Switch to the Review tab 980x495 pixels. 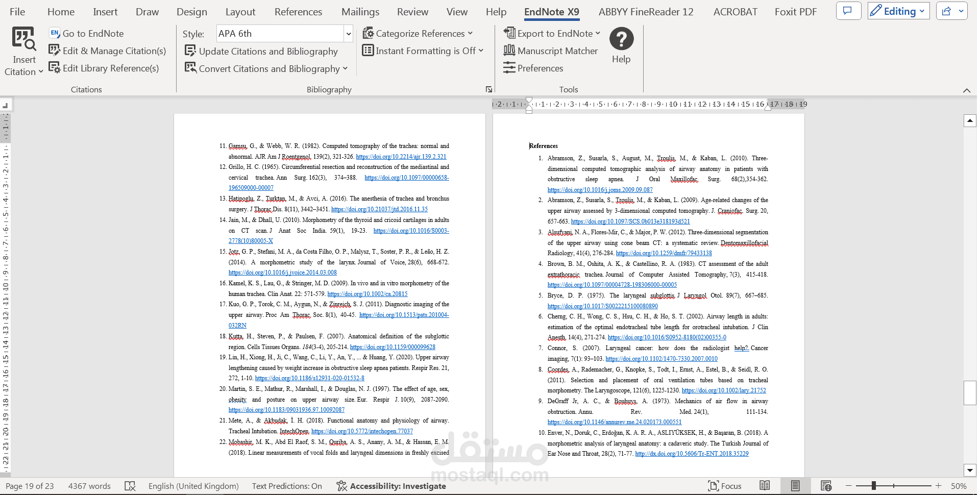412,12
